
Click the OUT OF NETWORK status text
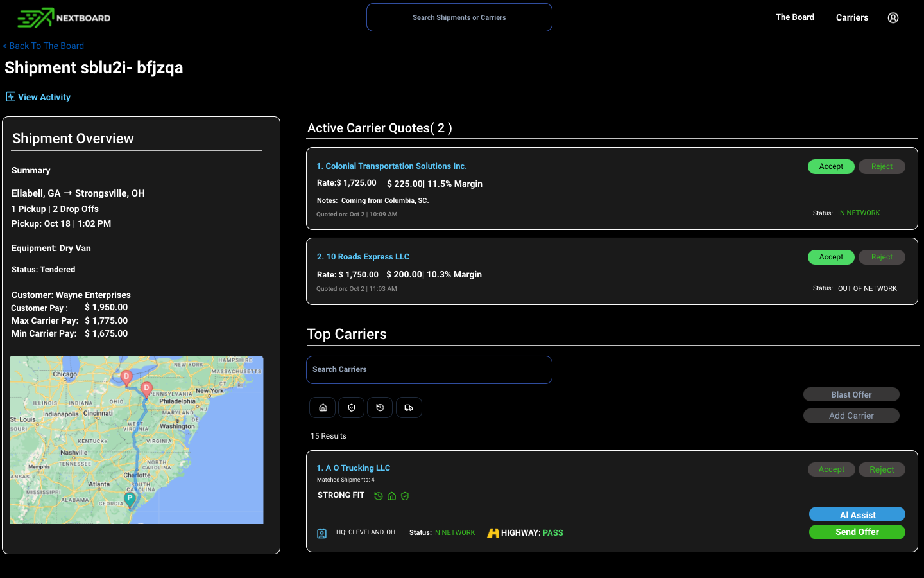pos(868,288)
